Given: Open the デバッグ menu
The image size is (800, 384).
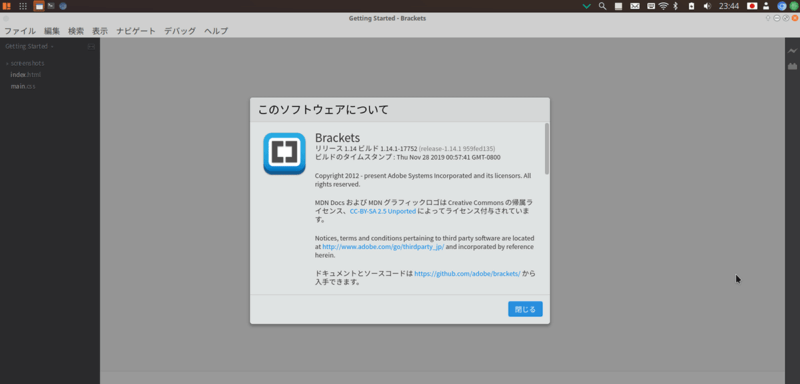Looking at the screenshot, I should tap(180, 31).
